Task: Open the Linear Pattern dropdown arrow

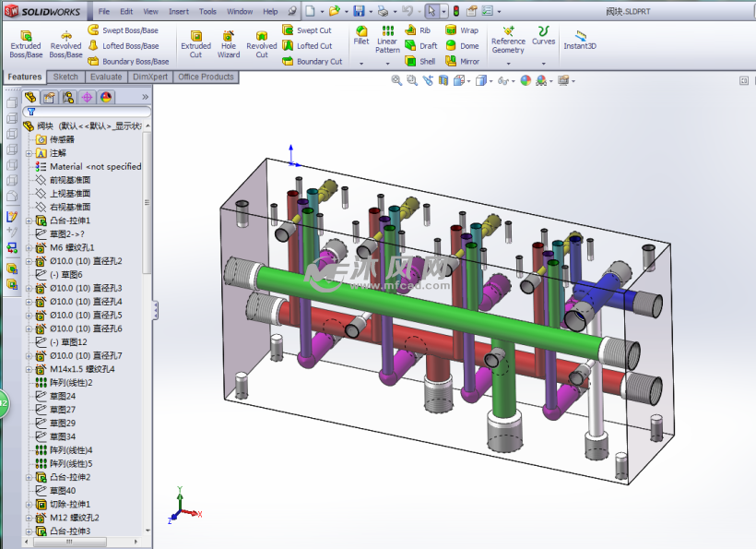Action: coord(387,63)
